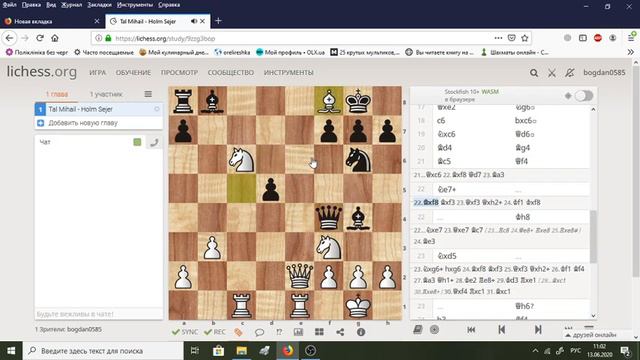Open the ИНСТРУМЕНТЫ menu
Viewport: 640px width, 360px height.
[289, 73]
